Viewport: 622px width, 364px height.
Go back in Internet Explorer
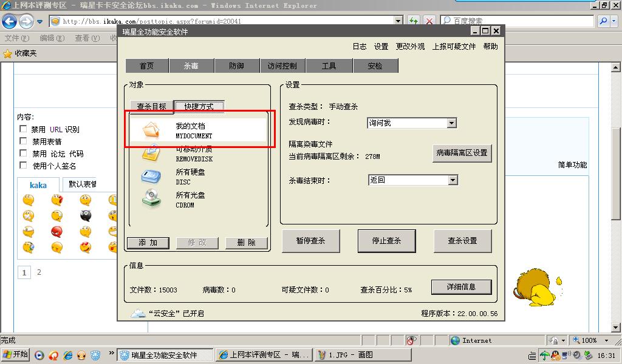pyautogui.click(x=10, y=21)
